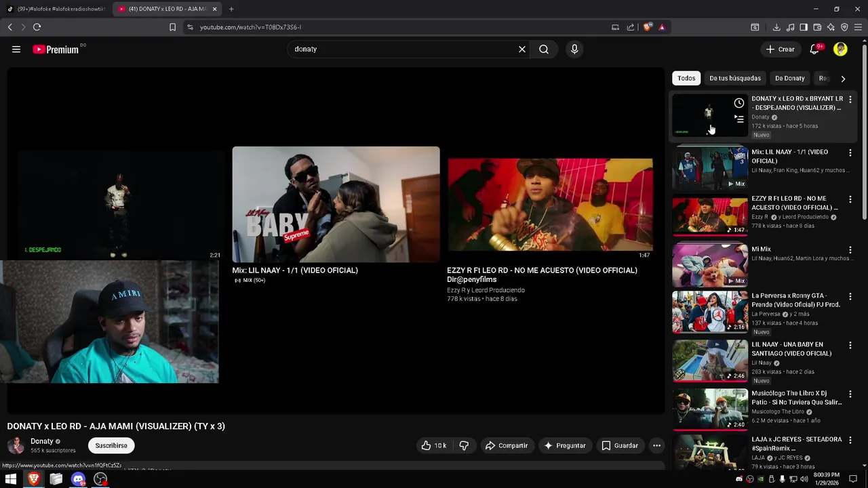Select the De tus búsquedas chip
Screen dimensions: 868x488
pos(735,78)
